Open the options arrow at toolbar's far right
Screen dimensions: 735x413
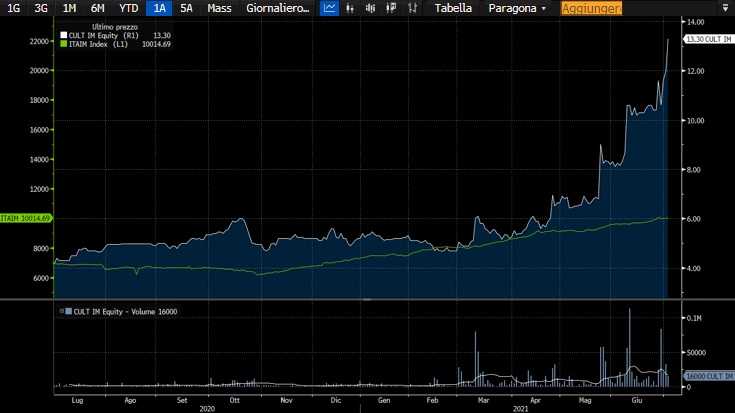click(724, 8)
